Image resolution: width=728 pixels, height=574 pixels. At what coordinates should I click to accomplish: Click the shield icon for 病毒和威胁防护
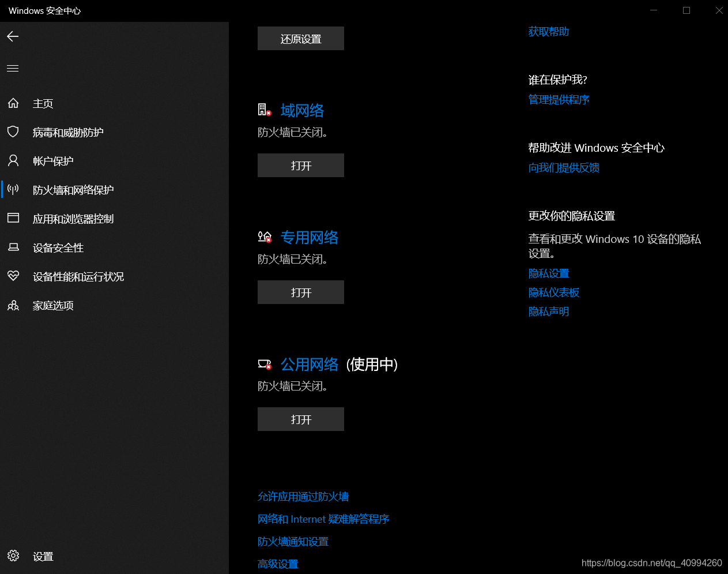point(13,132)
